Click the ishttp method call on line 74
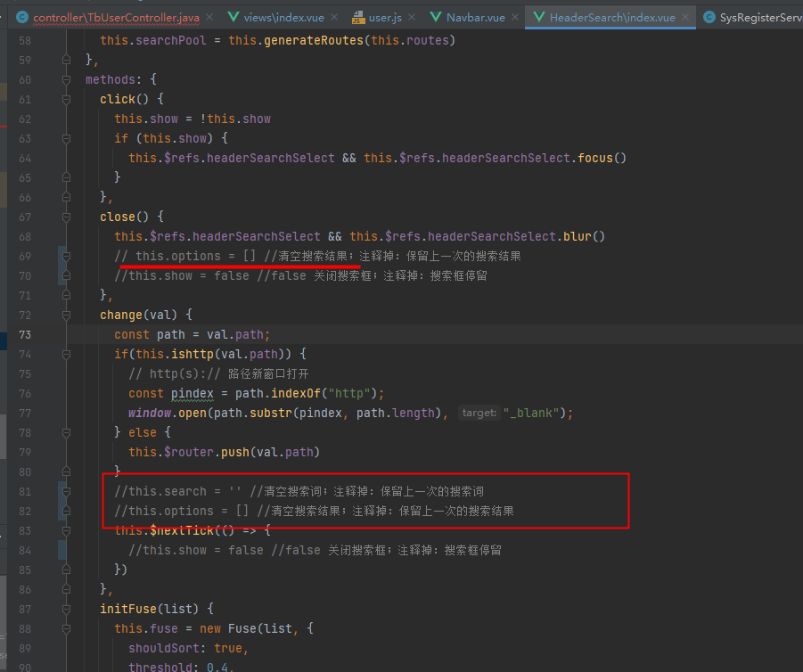The image size is (803, 672). click(192, 355)
